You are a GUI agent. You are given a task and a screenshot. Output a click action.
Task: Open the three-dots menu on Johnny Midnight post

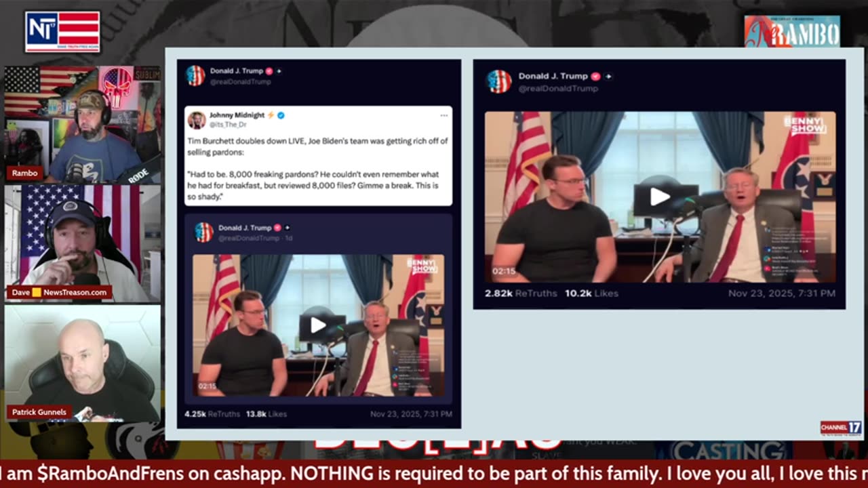[x=443, y=115]
